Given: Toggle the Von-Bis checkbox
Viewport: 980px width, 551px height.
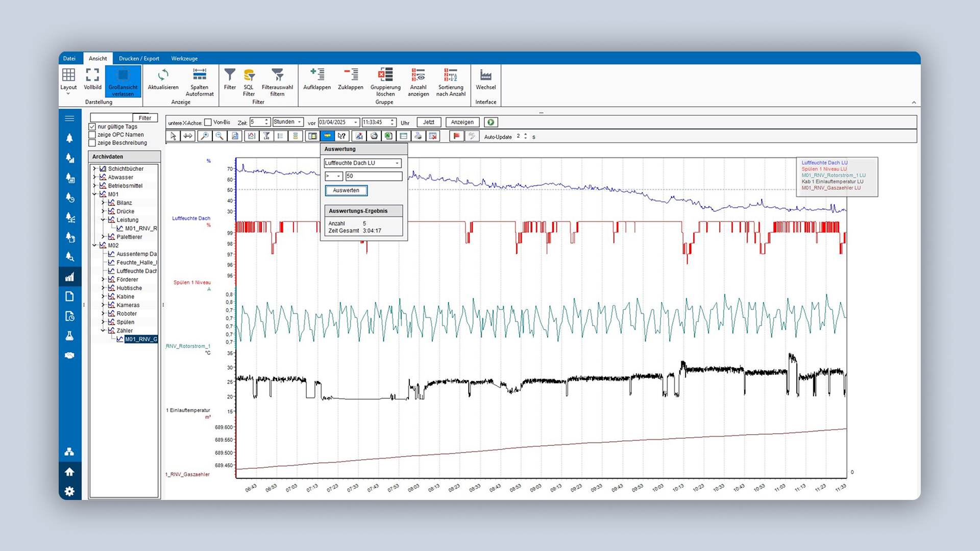Looking at the screenshot, I should point(208,122).
